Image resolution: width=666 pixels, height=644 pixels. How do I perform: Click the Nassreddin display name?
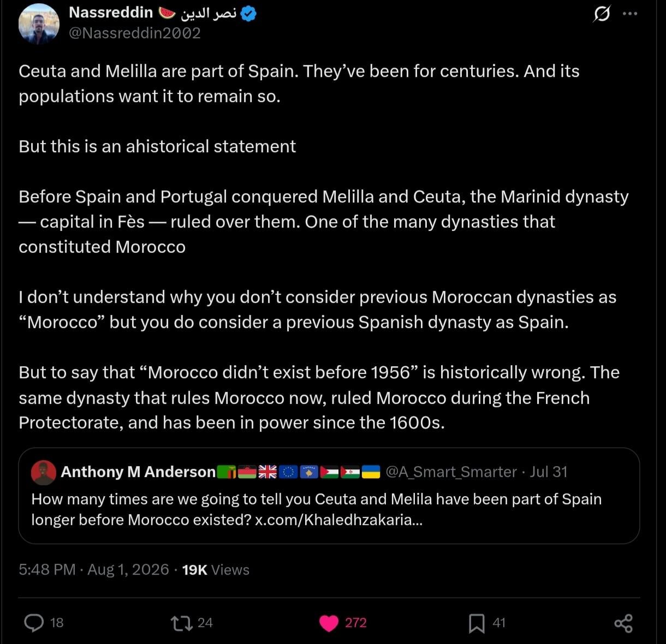(111, 12)
